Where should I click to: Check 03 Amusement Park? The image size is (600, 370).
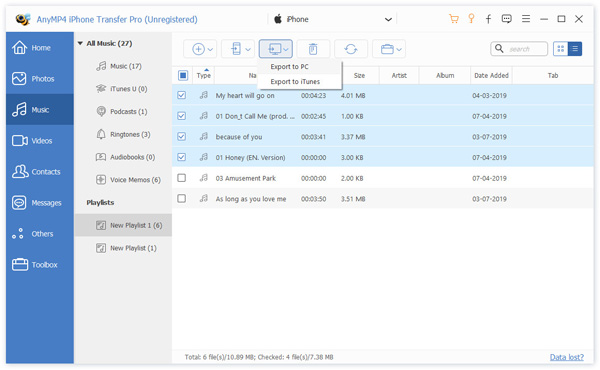pyautogui.click(x=182, y=178)
